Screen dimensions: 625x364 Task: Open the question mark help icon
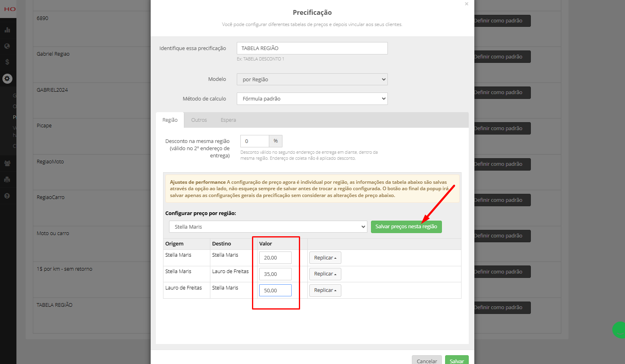(x=7, y=196)
